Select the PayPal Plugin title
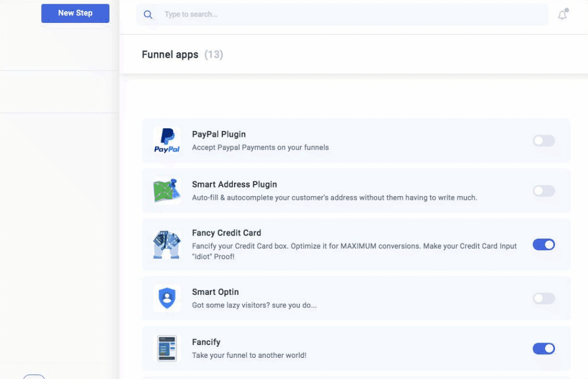The width and height of the screenshot is (588, 379). point(219,135)
